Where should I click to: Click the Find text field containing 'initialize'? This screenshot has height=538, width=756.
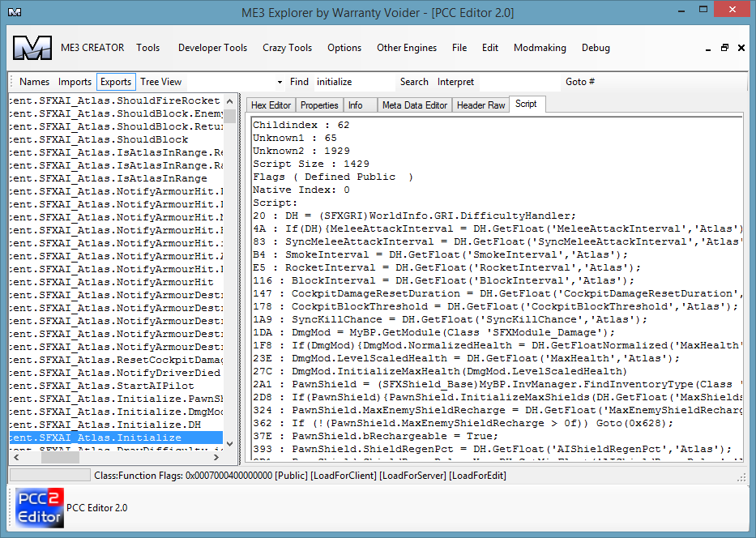[x=352, y=82]
